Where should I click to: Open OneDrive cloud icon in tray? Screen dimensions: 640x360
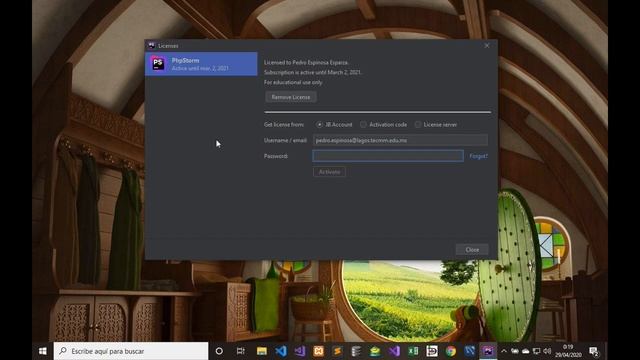(526, 351)
